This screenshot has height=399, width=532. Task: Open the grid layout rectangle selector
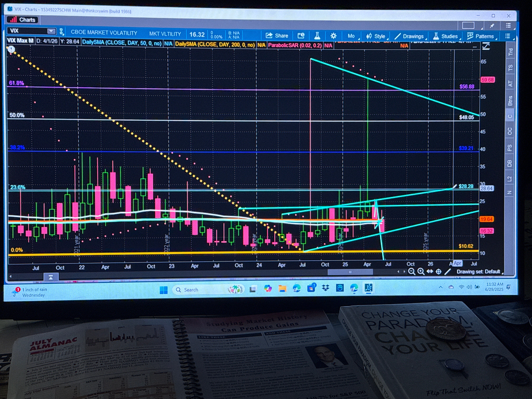pos(468,25)
